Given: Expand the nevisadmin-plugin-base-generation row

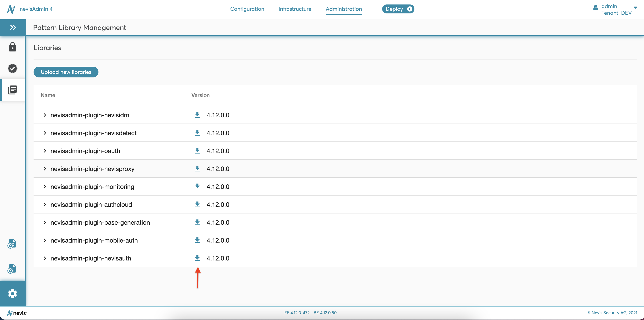Looking at the screenshot, I should pyautogui.click(x=45, y=222).
